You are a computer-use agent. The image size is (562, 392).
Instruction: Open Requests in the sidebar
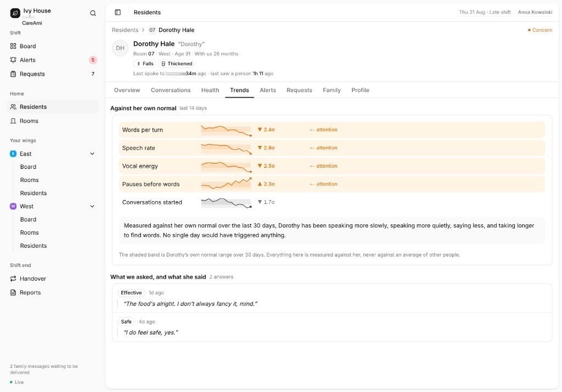tap(53, 74)
